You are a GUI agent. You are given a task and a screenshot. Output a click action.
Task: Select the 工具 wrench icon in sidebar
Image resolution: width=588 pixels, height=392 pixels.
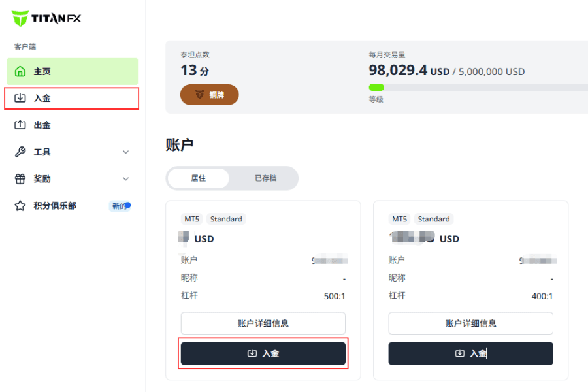tap(22, 152)
